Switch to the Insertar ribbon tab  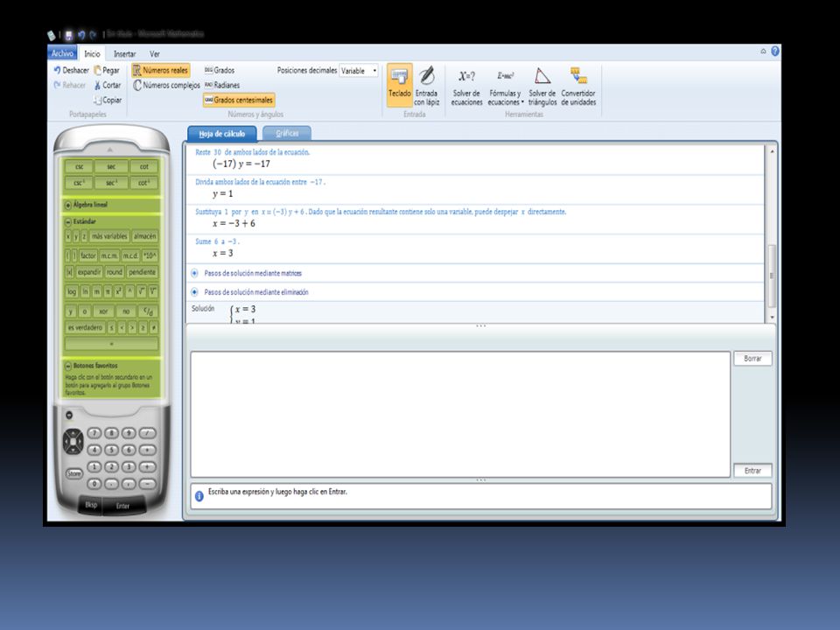point(124,53)
